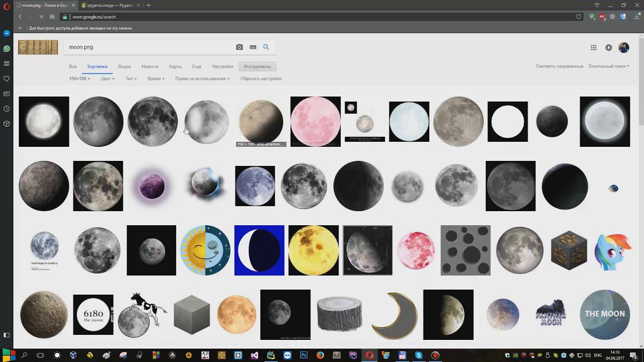The height and width of the screenshot is (362, 644).
Task: Open the Безопасный поиск dropdown
Action: [x=609, y=66]
